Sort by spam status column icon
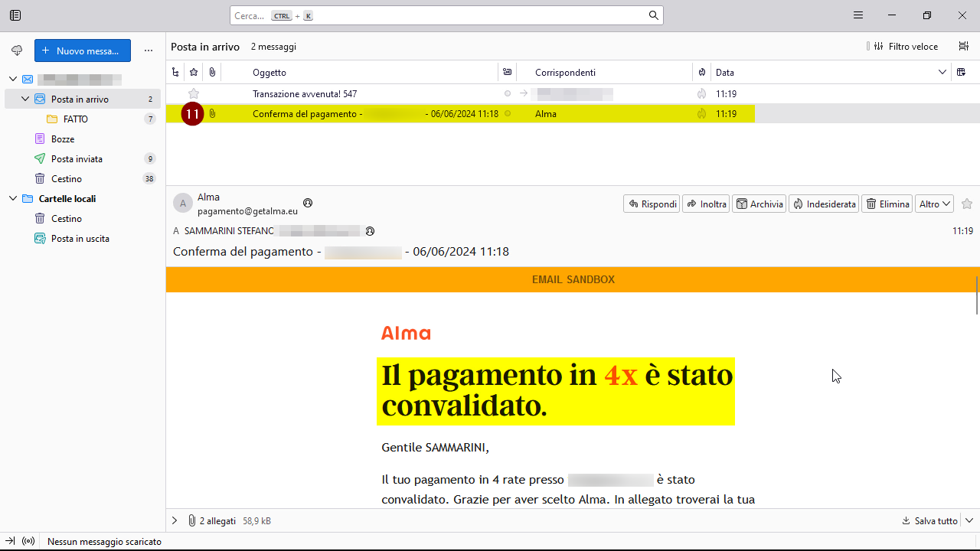This screenshot has width=980, height=551. [702, 73]
